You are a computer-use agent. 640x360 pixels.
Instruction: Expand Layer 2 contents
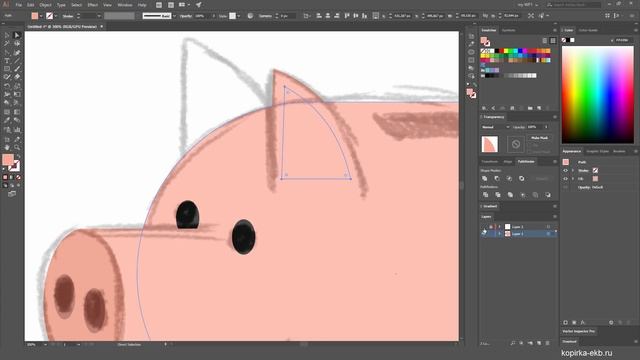(499, 227)
